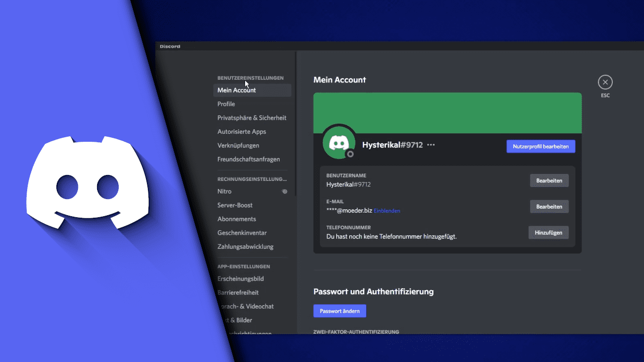The height and width of the screenshot is (362, 644).
Task: Click Hinzufügen for Telefonnummer
Action: click(x=548, y=233)
